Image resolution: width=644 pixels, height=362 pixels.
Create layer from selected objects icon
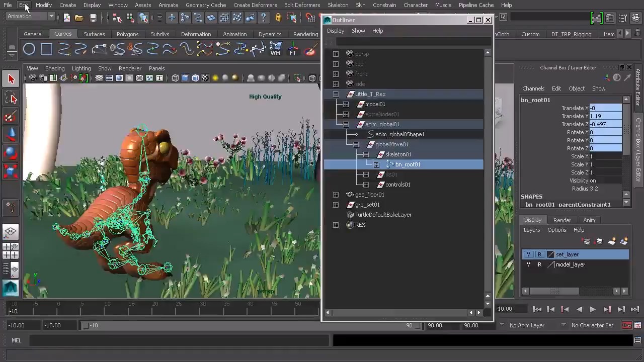(624, 242)
